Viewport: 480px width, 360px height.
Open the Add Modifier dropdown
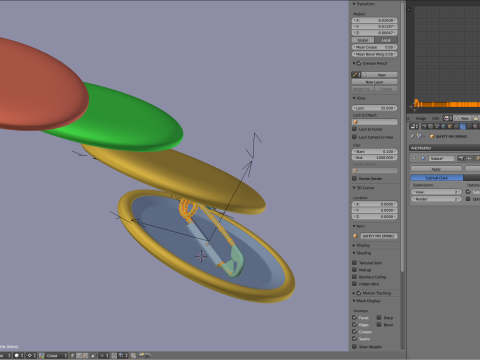click(445, 148)
